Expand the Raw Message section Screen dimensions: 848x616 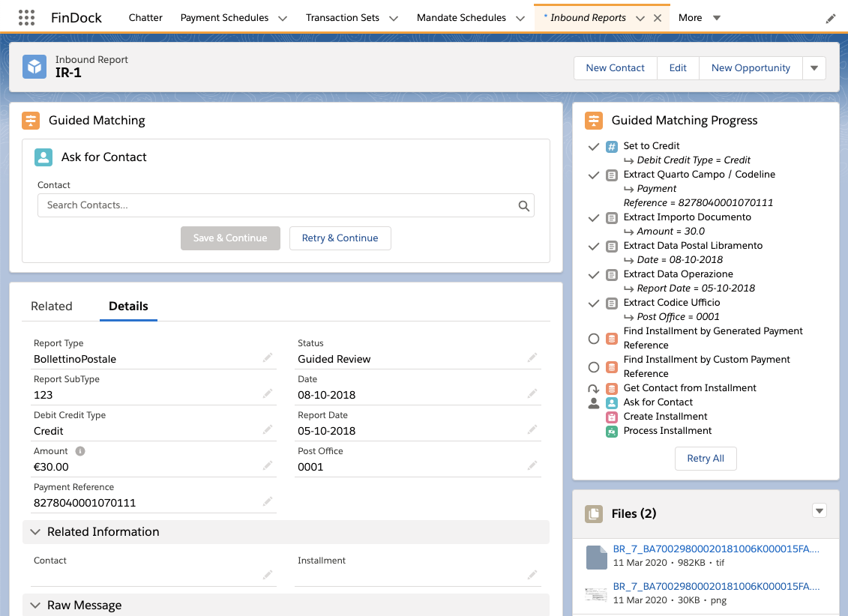[35, 605]
